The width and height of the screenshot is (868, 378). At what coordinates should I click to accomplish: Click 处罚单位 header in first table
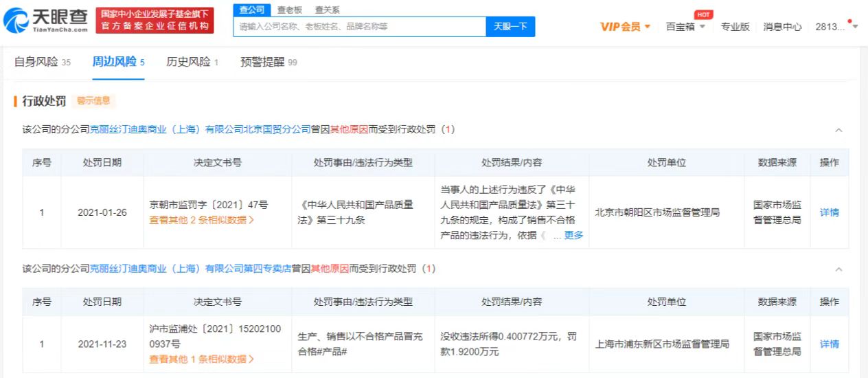point(666,163)
